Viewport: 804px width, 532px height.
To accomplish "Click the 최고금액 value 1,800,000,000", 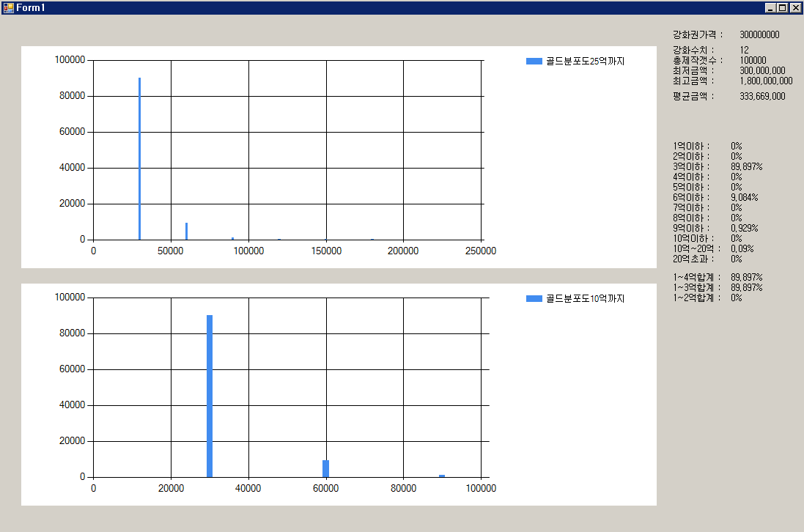I will pos(766,81).
